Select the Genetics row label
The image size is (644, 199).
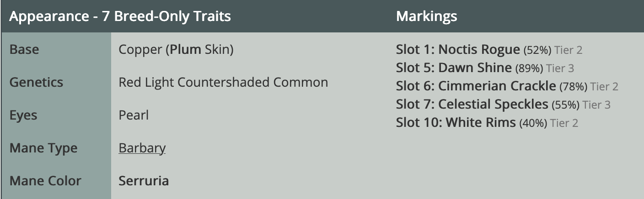36,82
